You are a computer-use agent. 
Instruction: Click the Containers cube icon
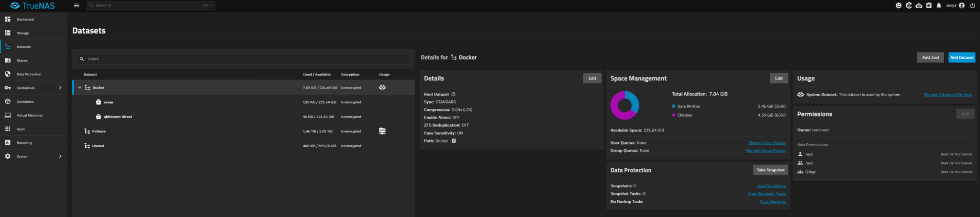click(x=8, y=101)
